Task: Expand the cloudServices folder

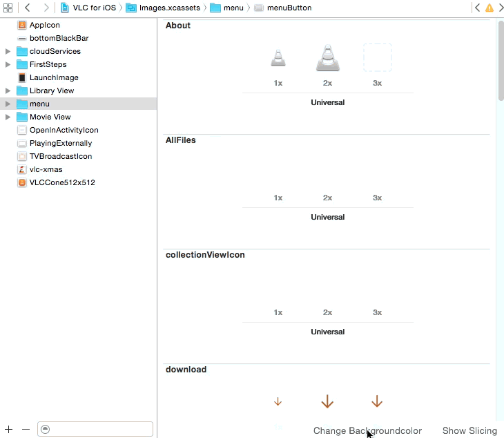Action: pyautogui.click(x=8, y=51)
